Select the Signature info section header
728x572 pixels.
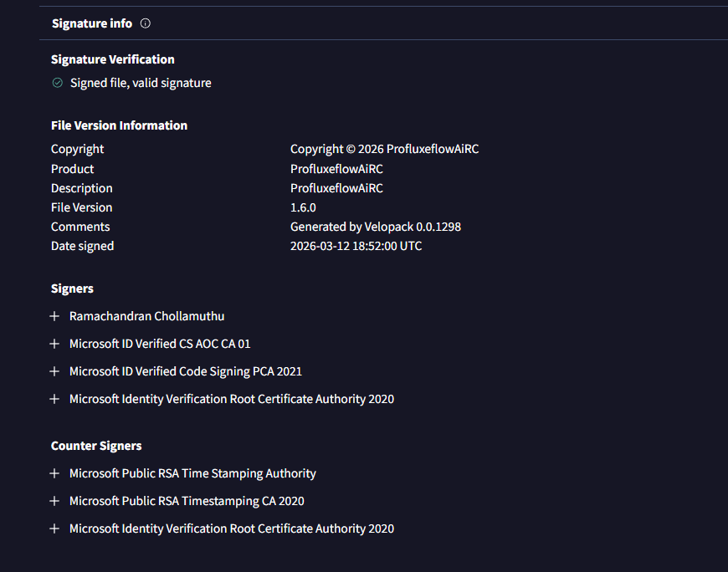pyautogui.click(x=92, y=23)
